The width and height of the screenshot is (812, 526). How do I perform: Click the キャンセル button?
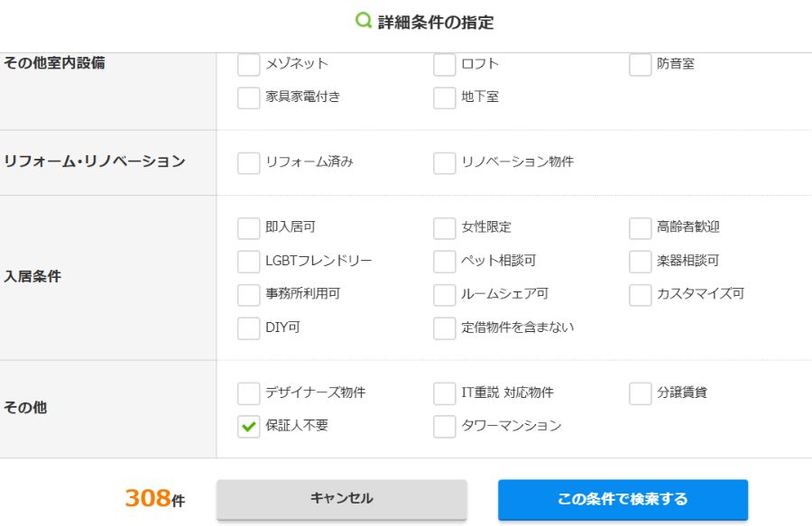(x=341, y=499)
